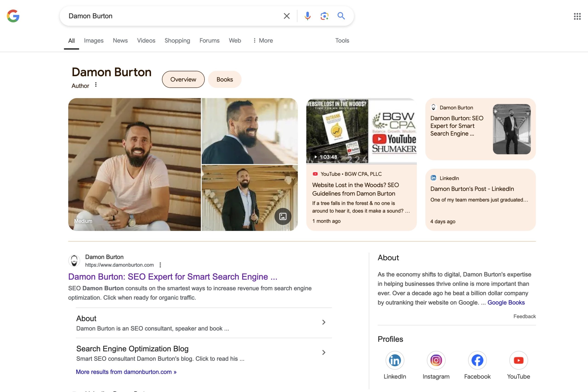
Task: Open the Google Books source link
Action: 506,303
